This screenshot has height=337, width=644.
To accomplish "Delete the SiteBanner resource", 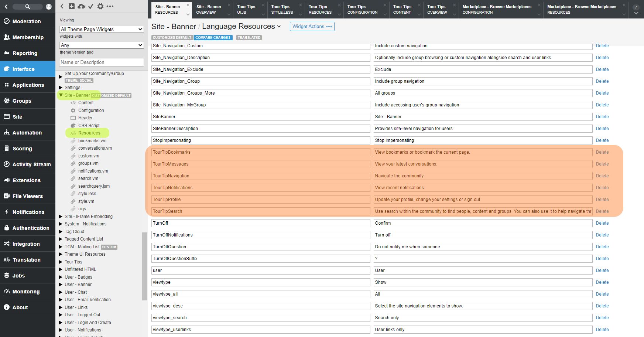I will click(x=602, y=117).
